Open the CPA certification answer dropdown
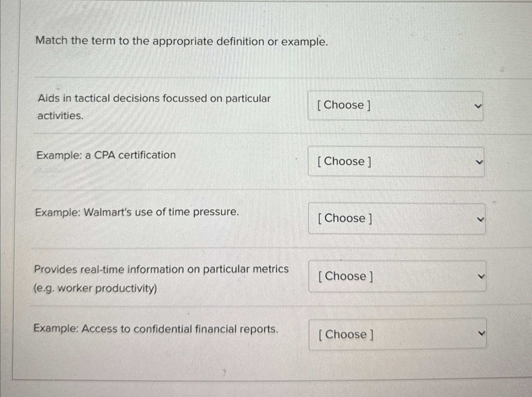Screen dimensions: 532x397 [396, 161]
